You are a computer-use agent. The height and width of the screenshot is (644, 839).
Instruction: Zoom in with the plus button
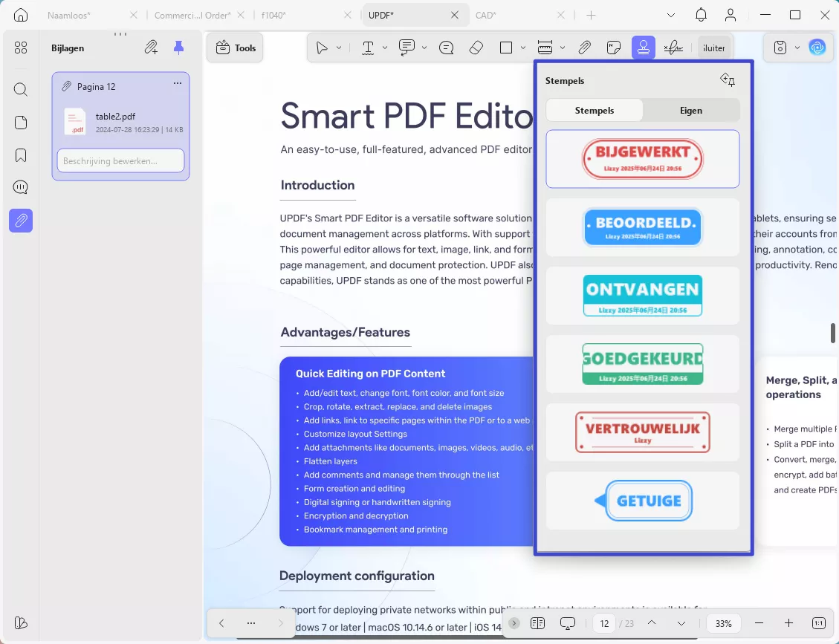[788, 623]
